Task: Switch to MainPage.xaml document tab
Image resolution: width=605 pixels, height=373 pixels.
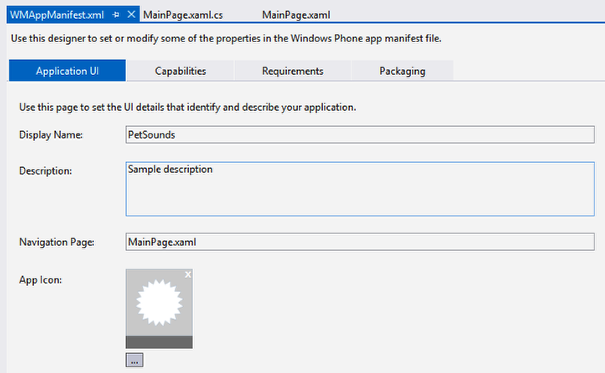Action: coord(296,15)
